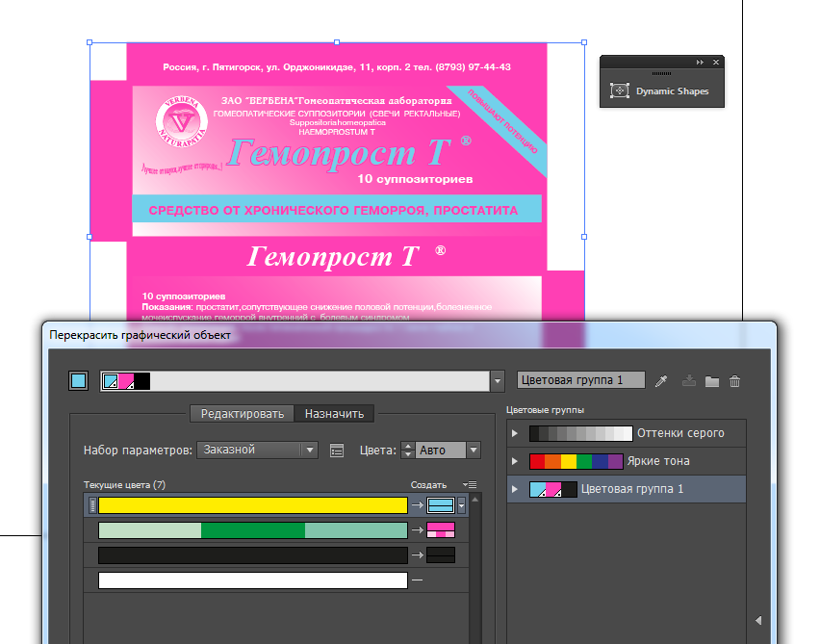Click the Цветовая группа 1 list label
Image resolution: width=820 pixels, height=644 pixels.
point(632,489)
